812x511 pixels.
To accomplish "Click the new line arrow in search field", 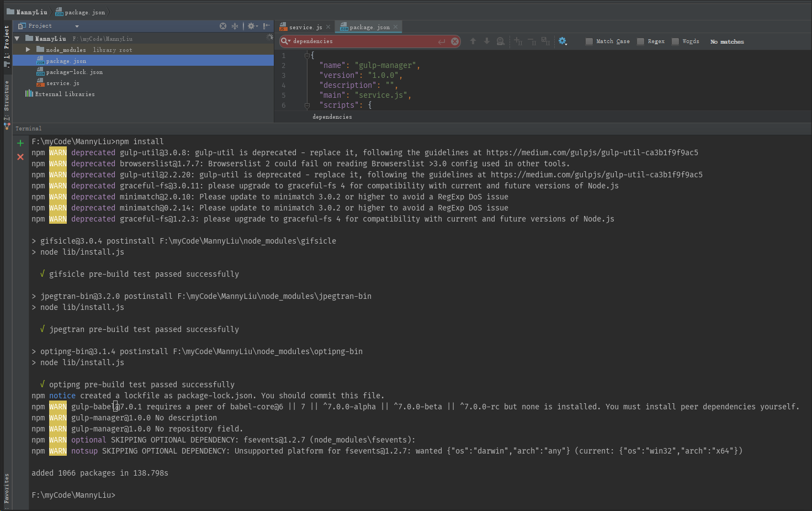I will [x=442, y=41].
